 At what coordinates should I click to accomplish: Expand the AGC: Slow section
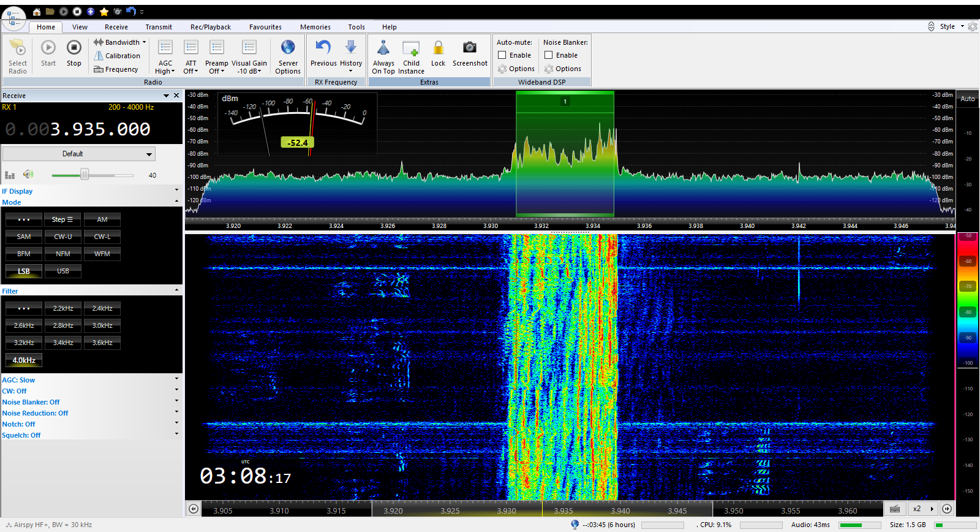click(x=176, y=379)
